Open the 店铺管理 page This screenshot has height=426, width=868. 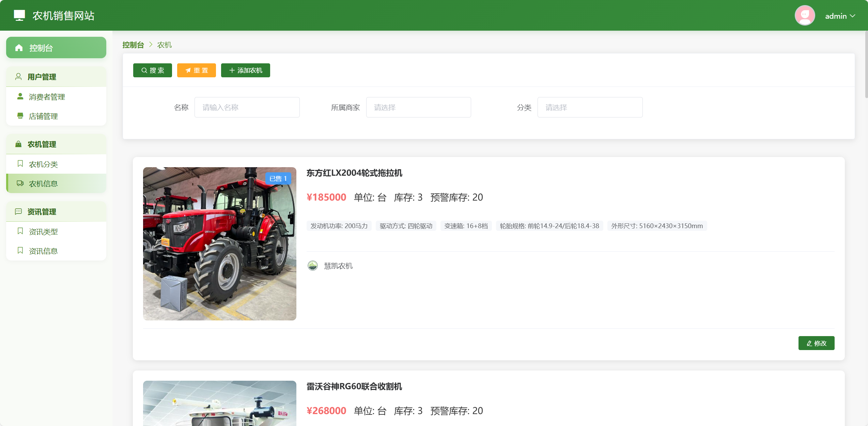coord(56,116)
